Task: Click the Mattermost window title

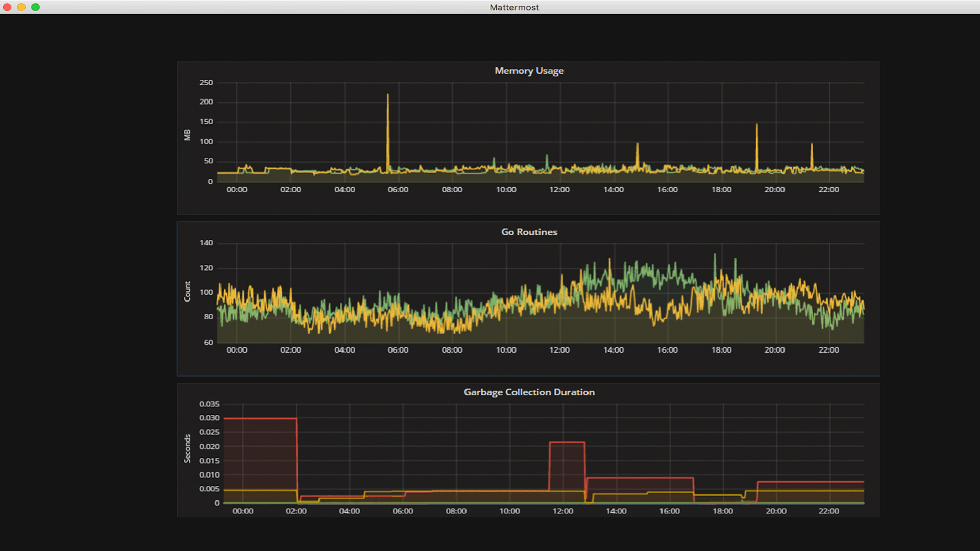Action: point(514,7)
